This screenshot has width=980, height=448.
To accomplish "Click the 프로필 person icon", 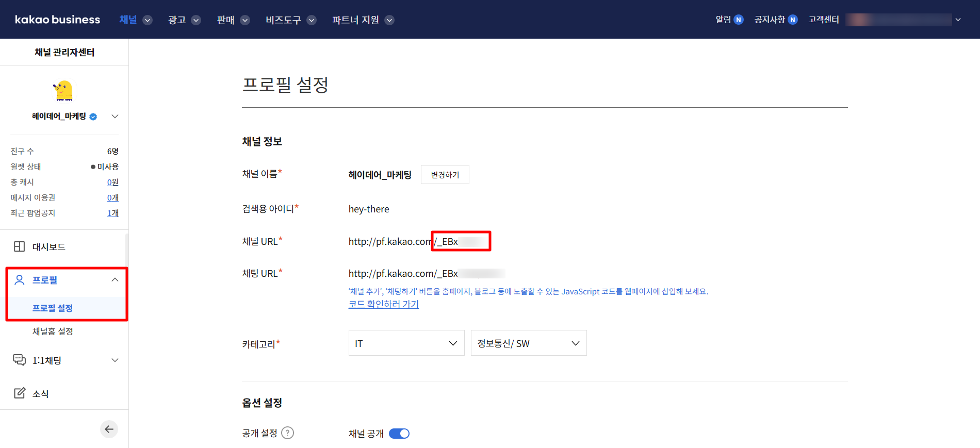I will pyautogui.click(x=20, y=280).
